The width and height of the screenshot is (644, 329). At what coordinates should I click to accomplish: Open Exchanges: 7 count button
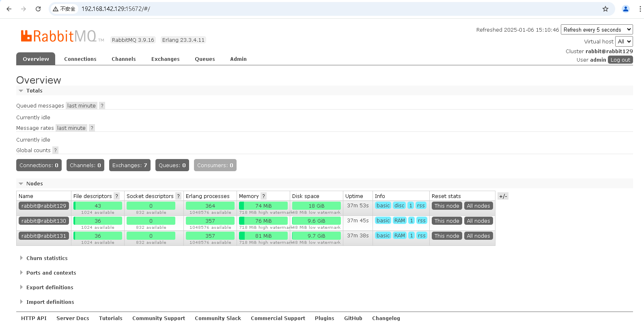(130, 165)
